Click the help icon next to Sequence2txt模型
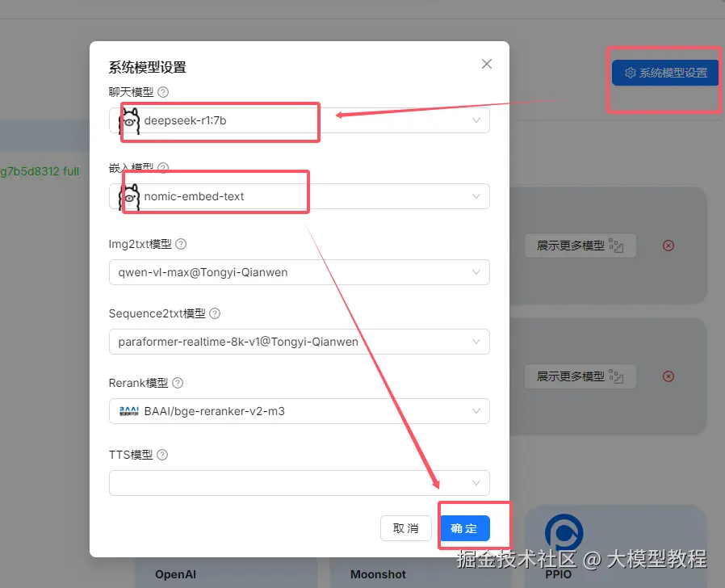The image size is (725, 588). coord(215,313)
